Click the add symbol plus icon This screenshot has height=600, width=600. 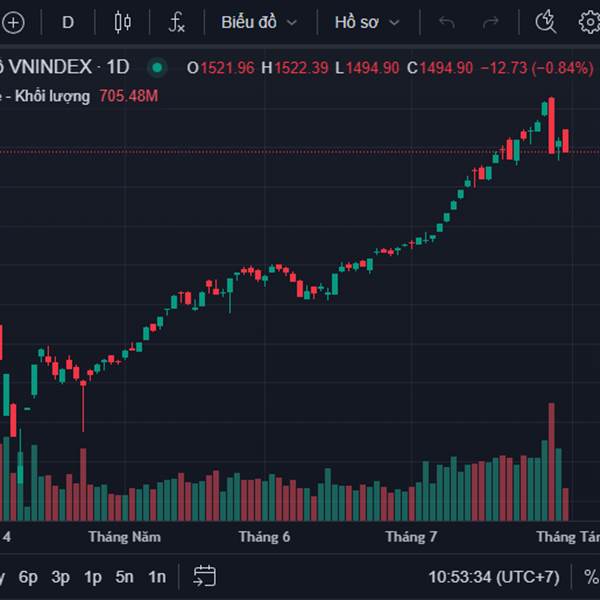[13, 23]
